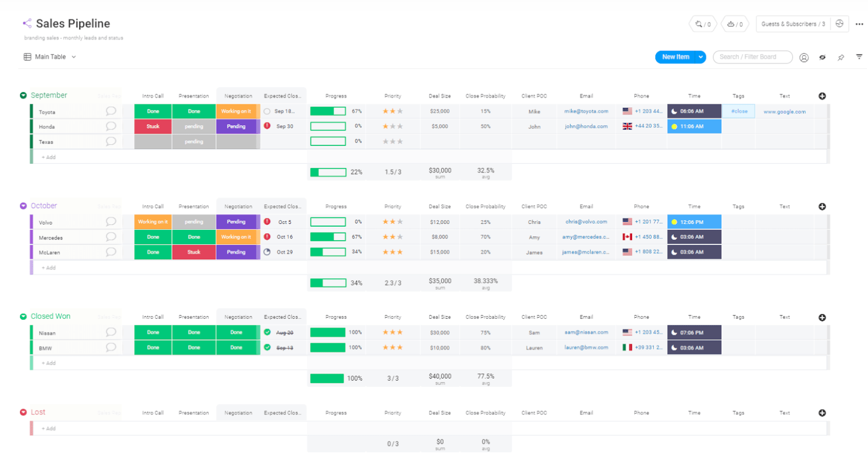Set the Toyota priority star rating
Viewport: 868px width, 463px height.
pos(393,111)
